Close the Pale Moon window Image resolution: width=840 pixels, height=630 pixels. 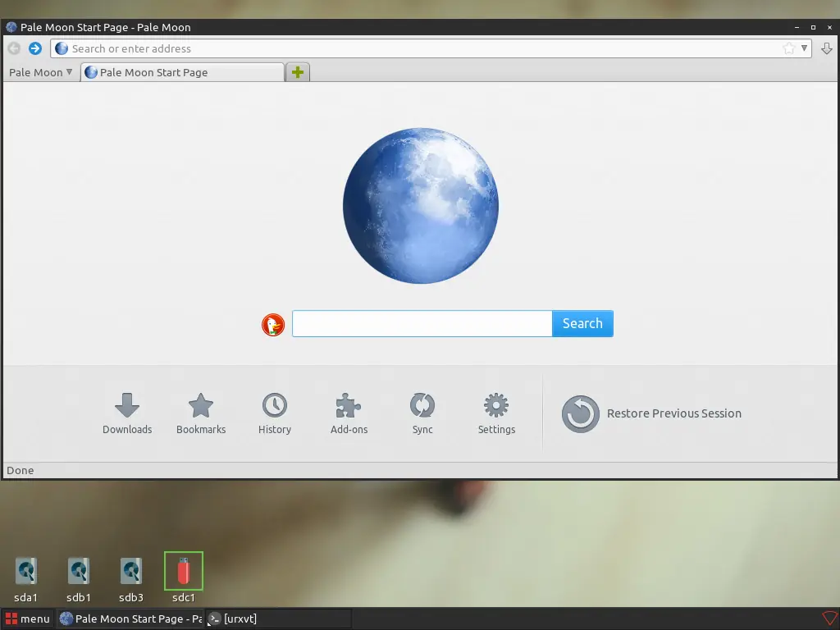coord(829,27)
